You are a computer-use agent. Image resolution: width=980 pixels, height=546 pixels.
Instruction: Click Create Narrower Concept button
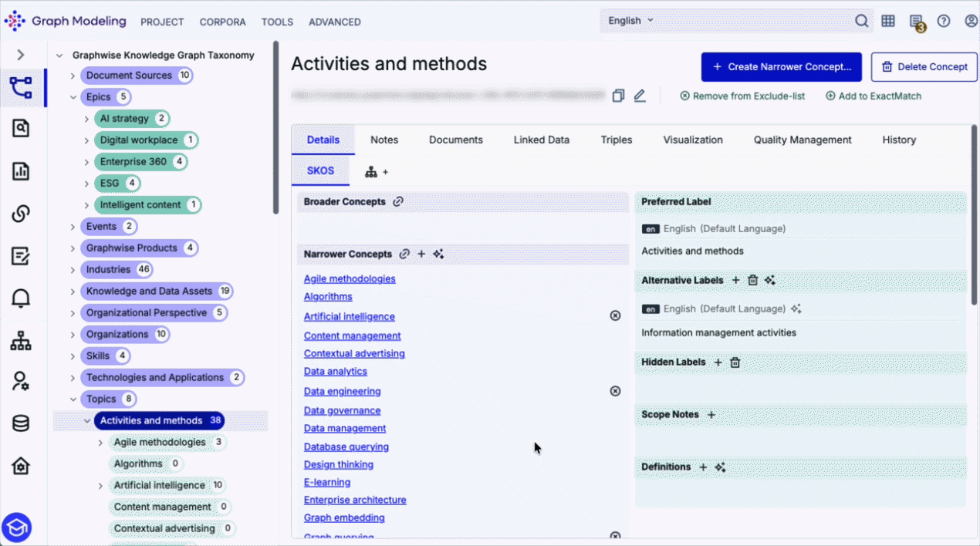782,67
